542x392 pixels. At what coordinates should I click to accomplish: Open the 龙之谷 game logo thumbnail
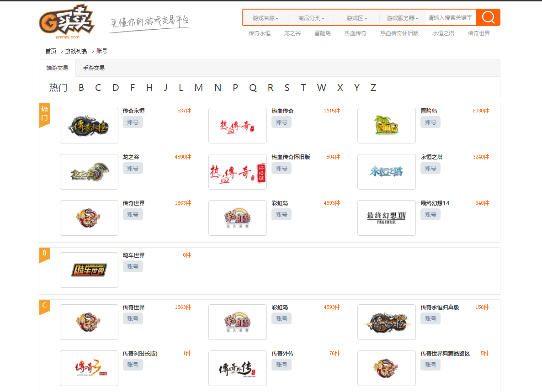(89, 172)
